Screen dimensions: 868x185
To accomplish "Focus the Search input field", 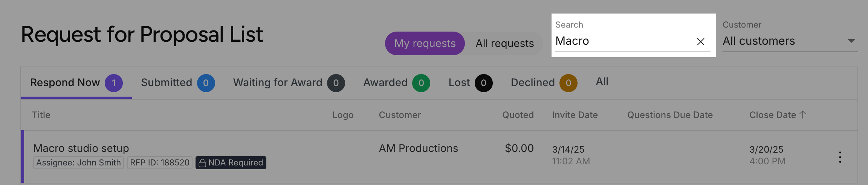I will (624, 41).
